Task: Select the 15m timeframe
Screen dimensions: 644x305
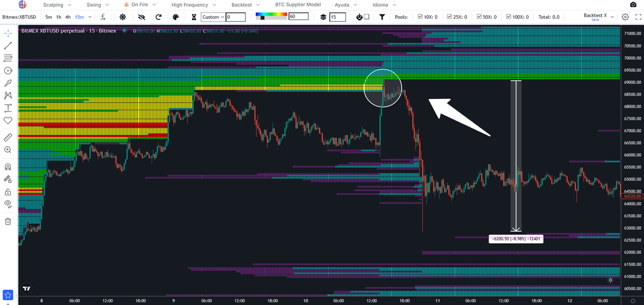Action: [x=79, y=17]
